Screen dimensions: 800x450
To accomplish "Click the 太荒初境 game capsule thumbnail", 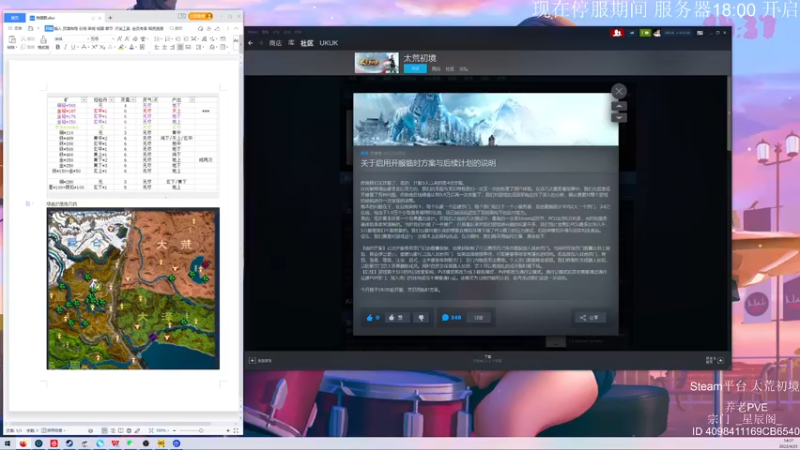I will pos(377,63).
